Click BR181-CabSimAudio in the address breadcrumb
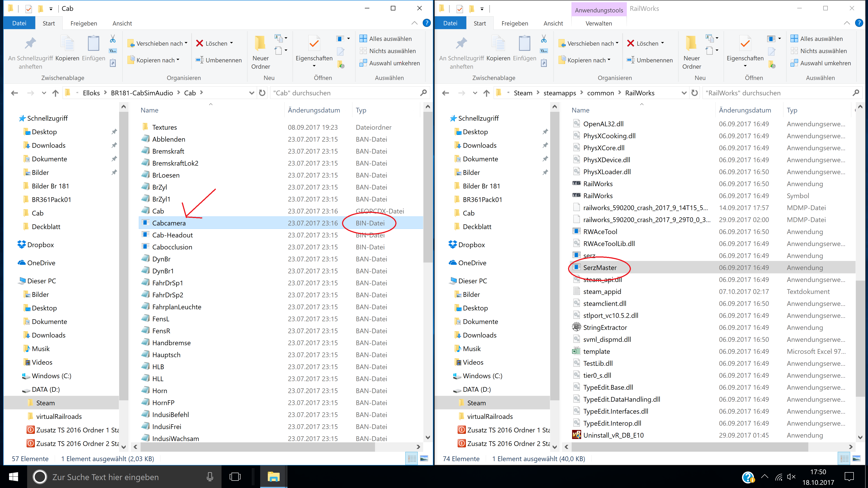Screen dimensions: 868x488 (142, 93)
